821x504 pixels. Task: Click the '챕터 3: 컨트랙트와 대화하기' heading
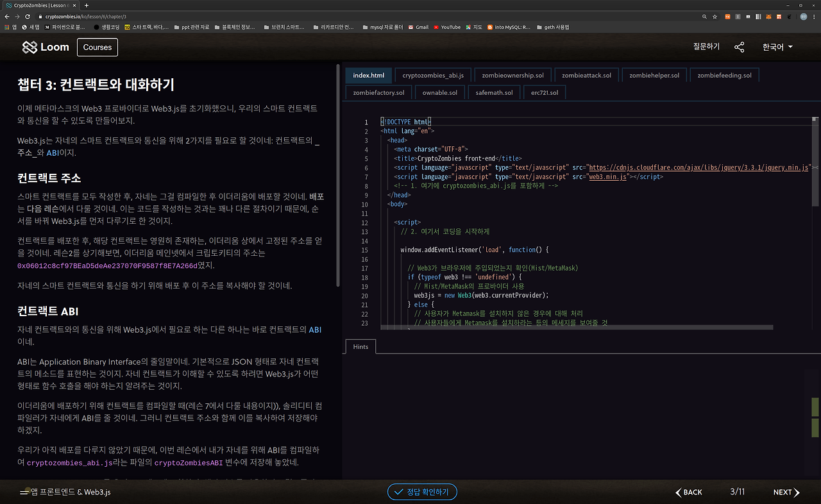(96, 85)
